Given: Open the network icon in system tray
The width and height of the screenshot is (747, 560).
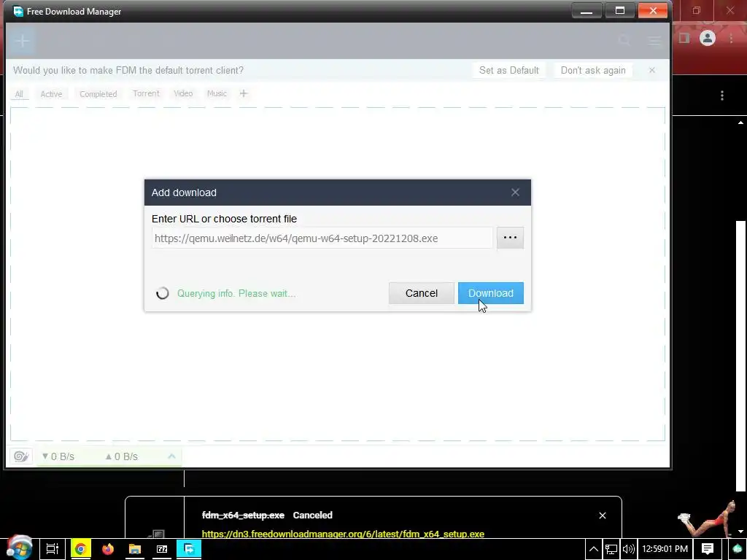Looking at the screenshot, I should pos(611,549).
